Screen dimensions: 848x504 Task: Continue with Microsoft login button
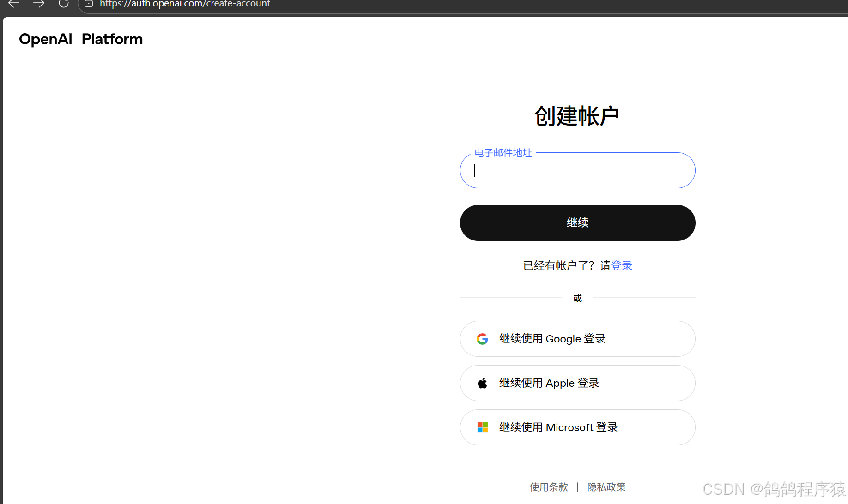(x=577, y=427)
